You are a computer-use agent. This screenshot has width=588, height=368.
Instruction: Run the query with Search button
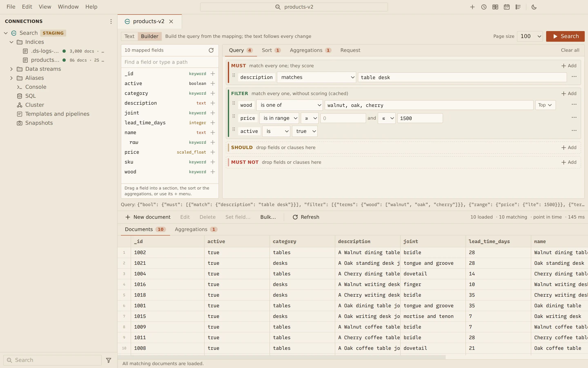(x=565, y=36)
